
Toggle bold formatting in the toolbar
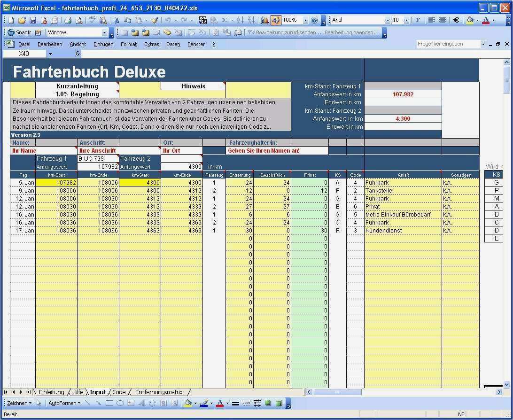click(418, 20)
